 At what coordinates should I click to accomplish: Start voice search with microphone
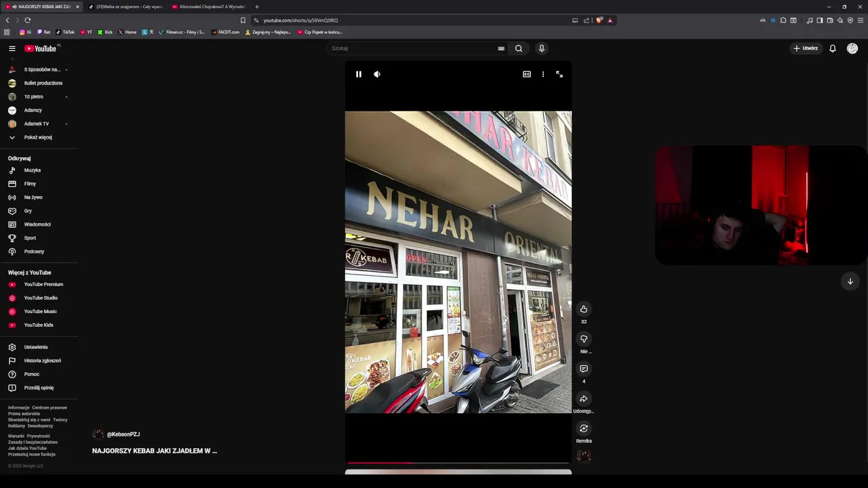click(541, 48)
